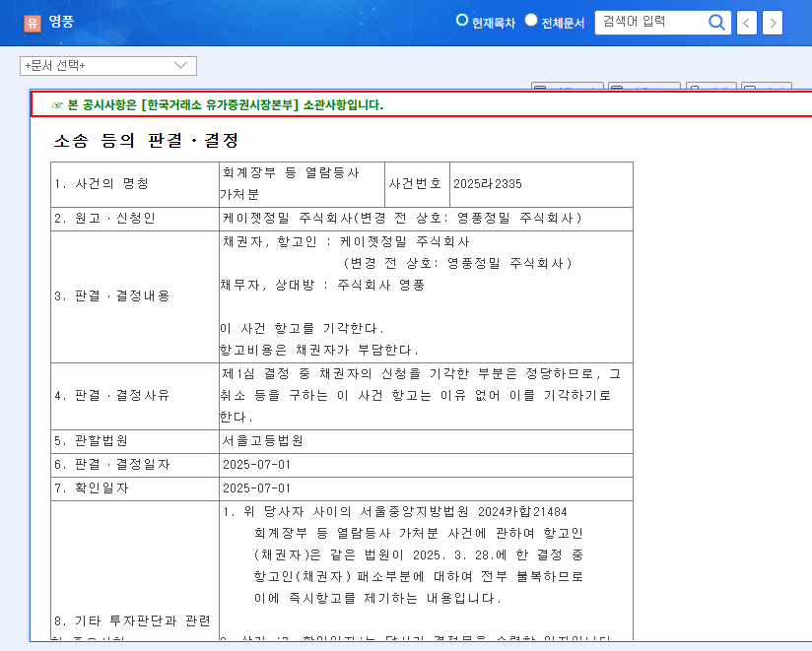Go to next search result arrow
Image resolution: width=812 pixels, height=651 pixels.
point(773,23)
